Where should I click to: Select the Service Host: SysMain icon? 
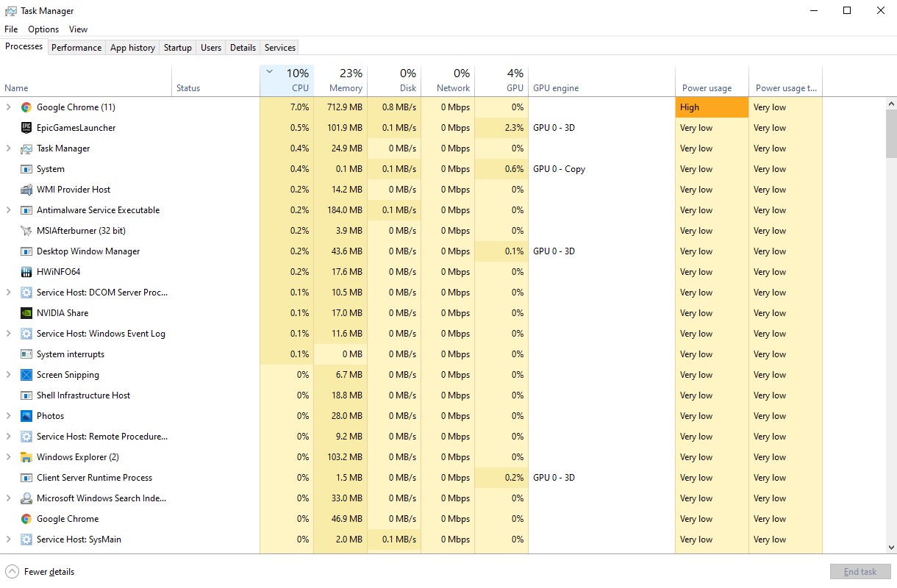(x=26, y=539)
